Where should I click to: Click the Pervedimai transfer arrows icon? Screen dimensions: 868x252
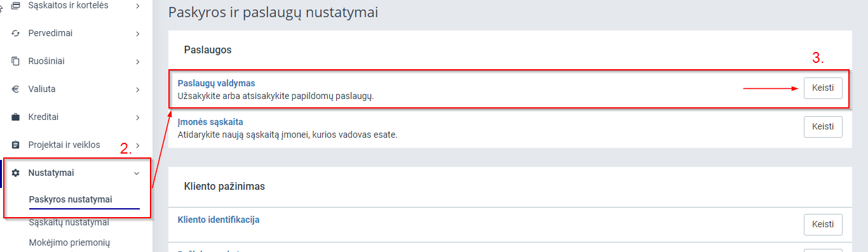[x=16, y=33]
